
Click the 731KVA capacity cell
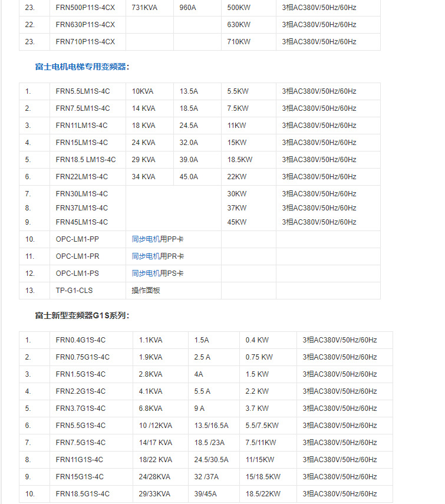[150, 8]
